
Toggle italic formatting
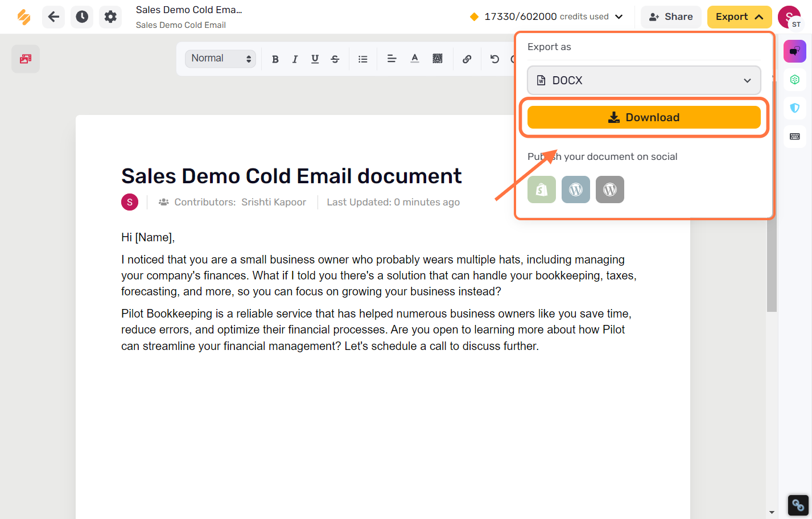(295, 59)
